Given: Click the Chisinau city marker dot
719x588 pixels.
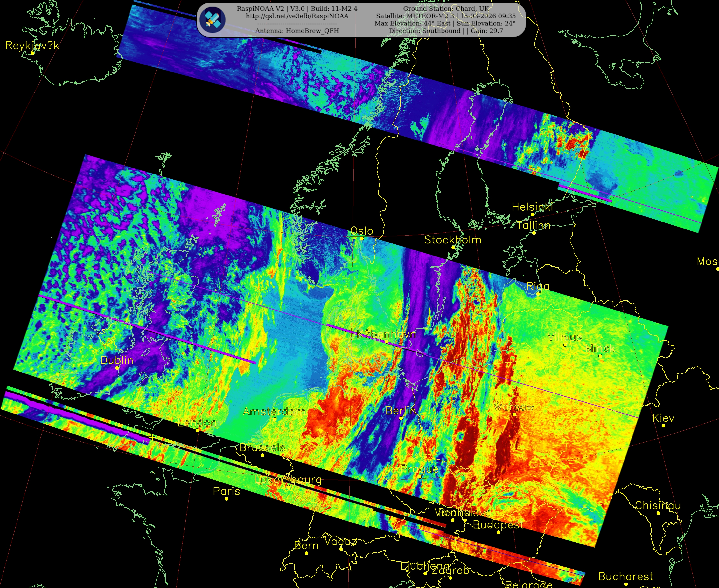Looking at the screenshot, I should [x=658, y=513].
